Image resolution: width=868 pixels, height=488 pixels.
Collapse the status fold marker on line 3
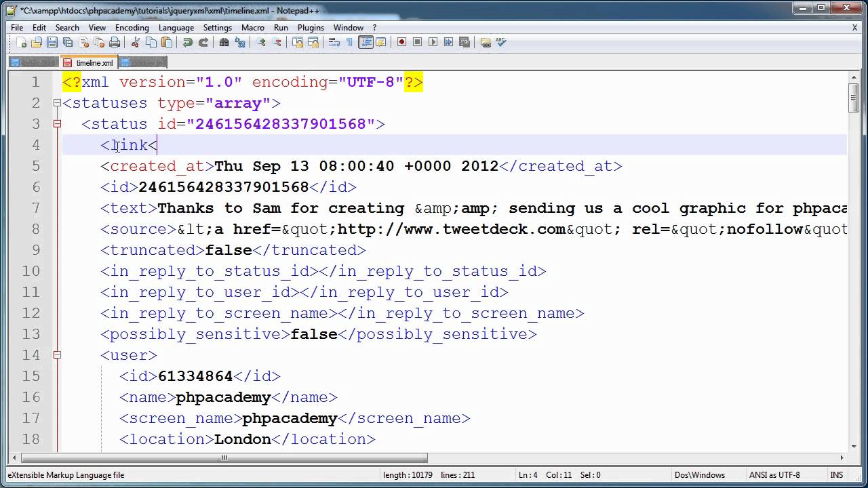click(x=57, y=124)
